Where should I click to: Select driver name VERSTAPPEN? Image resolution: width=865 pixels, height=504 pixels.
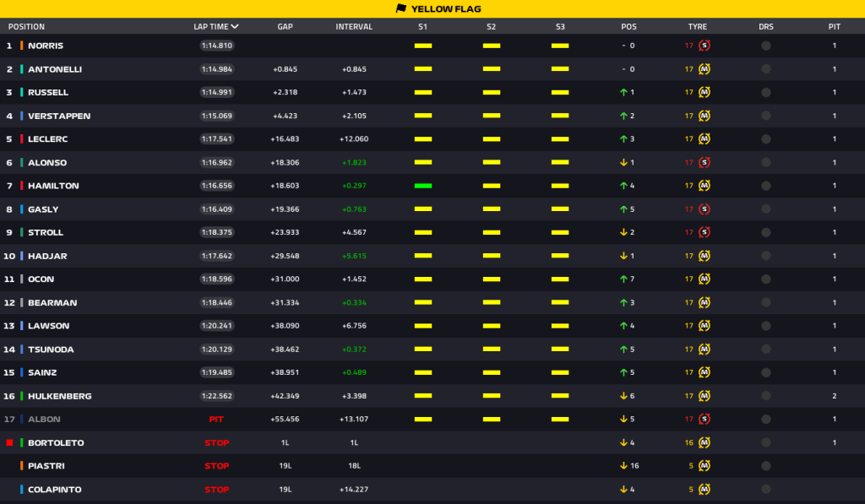pyautogui.click(x=59, y=116)
